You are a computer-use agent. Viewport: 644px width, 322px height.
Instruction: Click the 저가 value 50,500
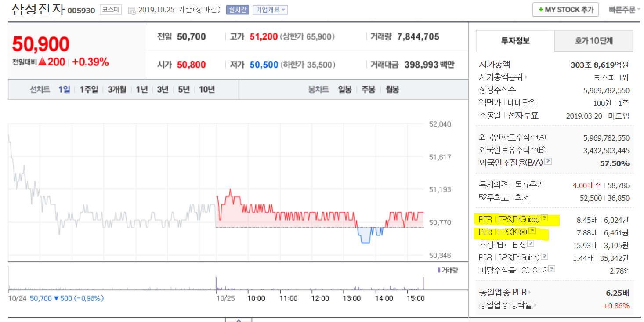(x=264, y=65)
